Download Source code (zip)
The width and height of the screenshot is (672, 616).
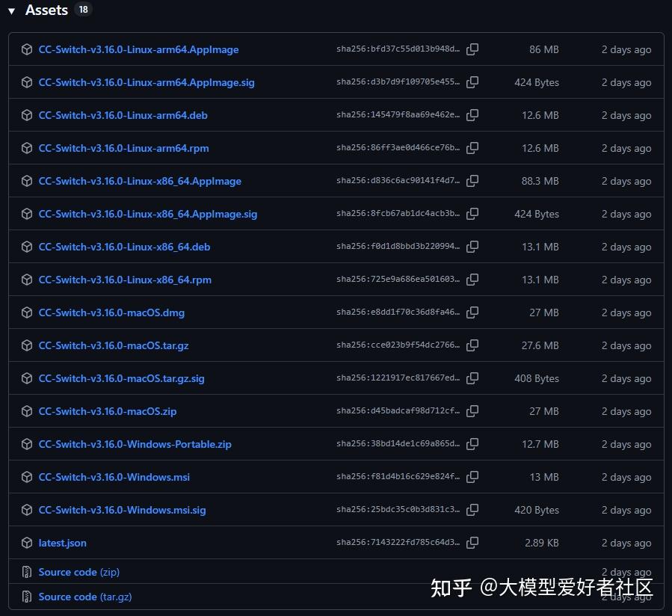[78, 573]
